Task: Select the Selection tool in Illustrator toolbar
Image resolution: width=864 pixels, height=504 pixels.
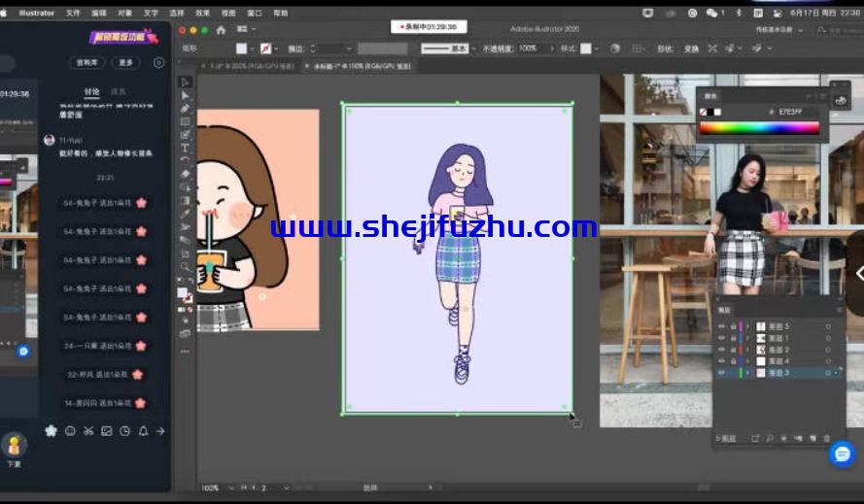Action: (185, 83)
